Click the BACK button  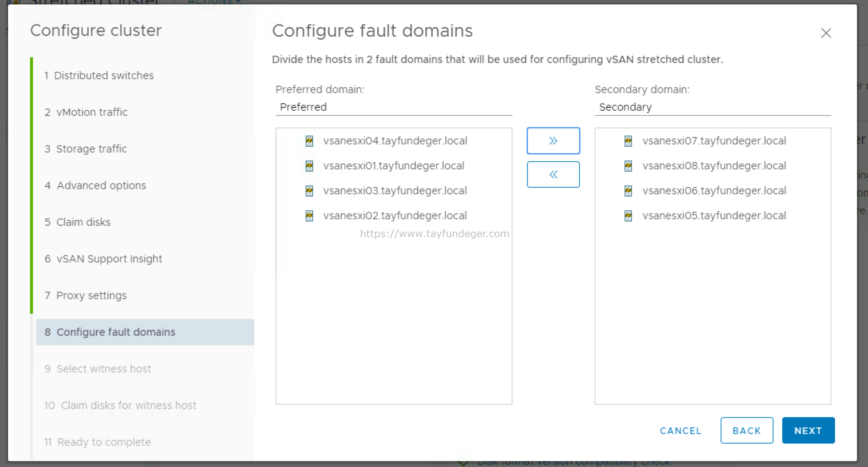point(747,430)
